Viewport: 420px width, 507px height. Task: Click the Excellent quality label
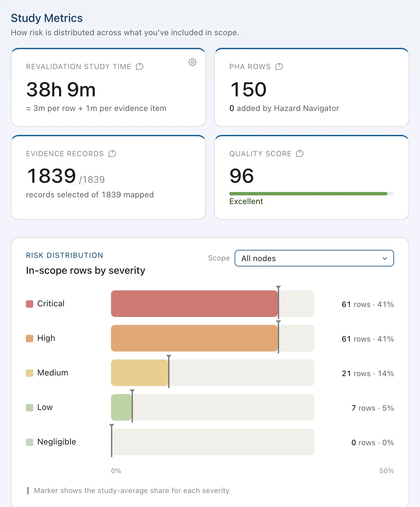(246, 201)
